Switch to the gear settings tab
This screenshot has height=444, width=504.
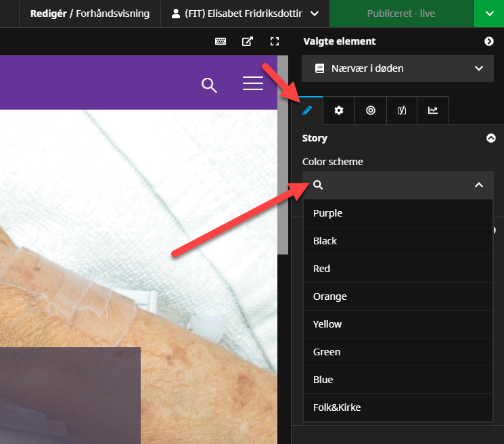(339, 110)
